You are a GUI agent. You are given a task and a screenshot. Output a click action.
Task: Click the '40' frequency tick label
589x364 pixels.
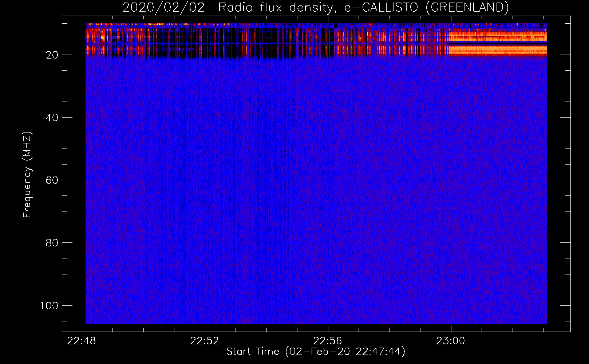pos(52,118)
